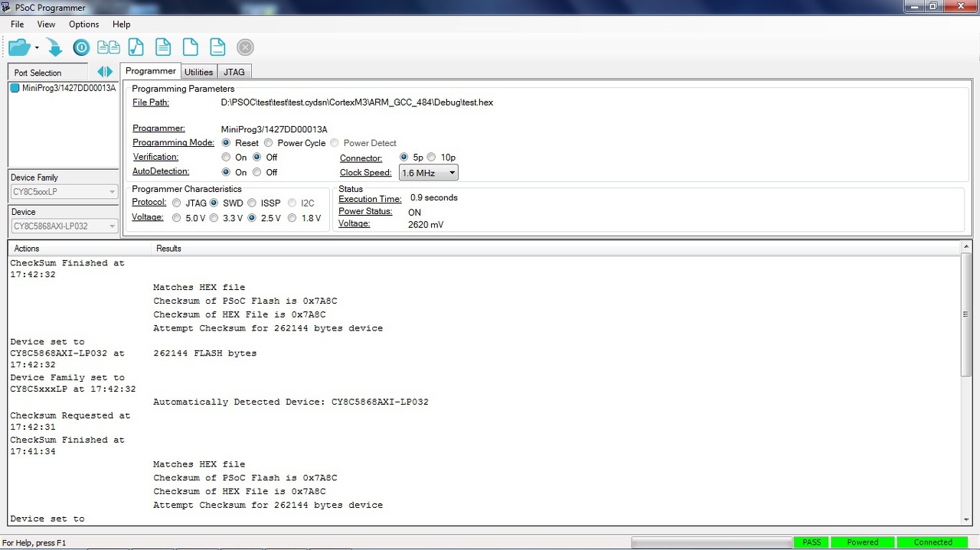Click the Execution Time 0.9 seconds value

[434, 197]
